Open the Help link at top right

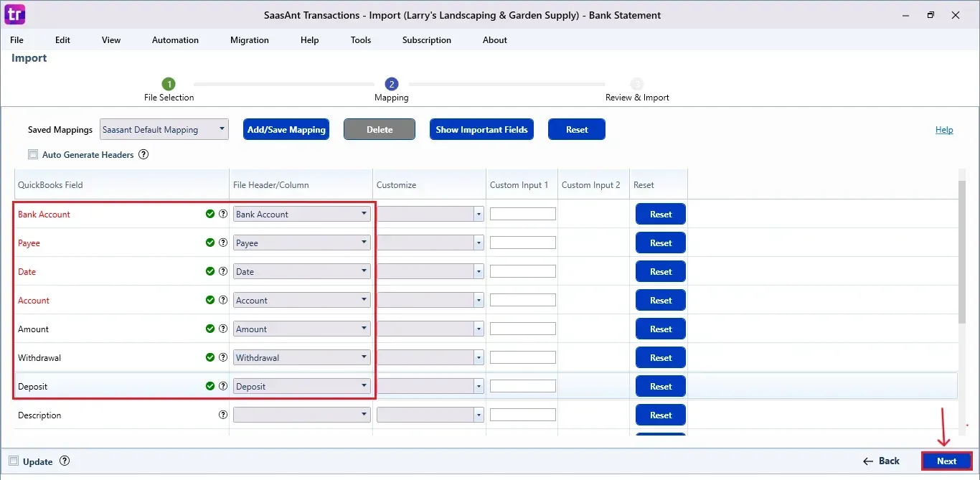(x=944, y=130)
